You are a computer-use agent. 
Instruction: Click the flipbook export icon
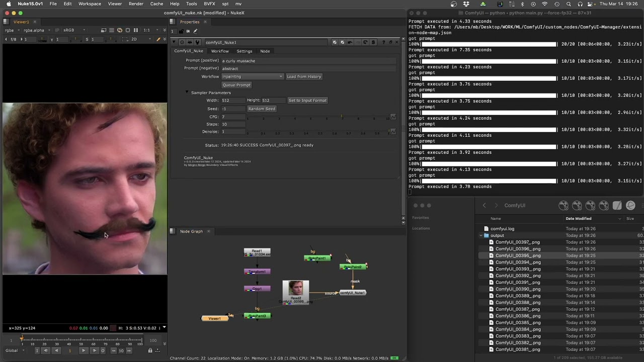pos(157,350)
